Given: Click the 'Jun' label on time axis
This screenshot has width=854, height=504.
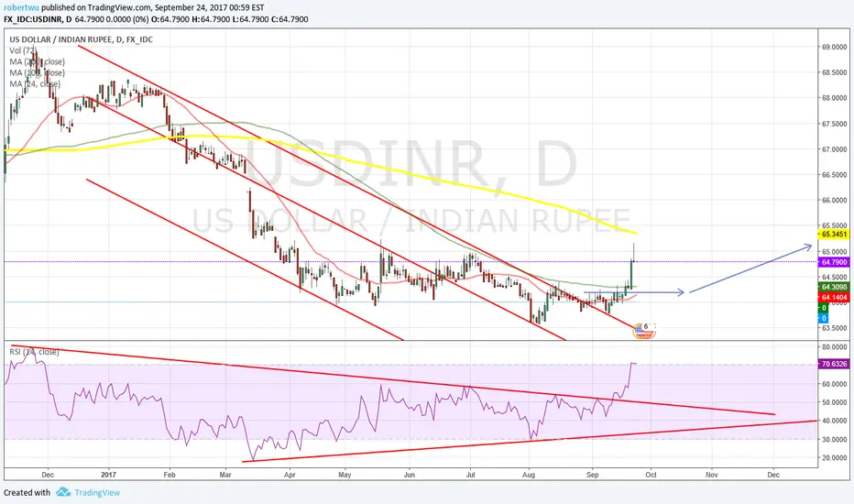Looking at the screenshot, I should 409,475.
